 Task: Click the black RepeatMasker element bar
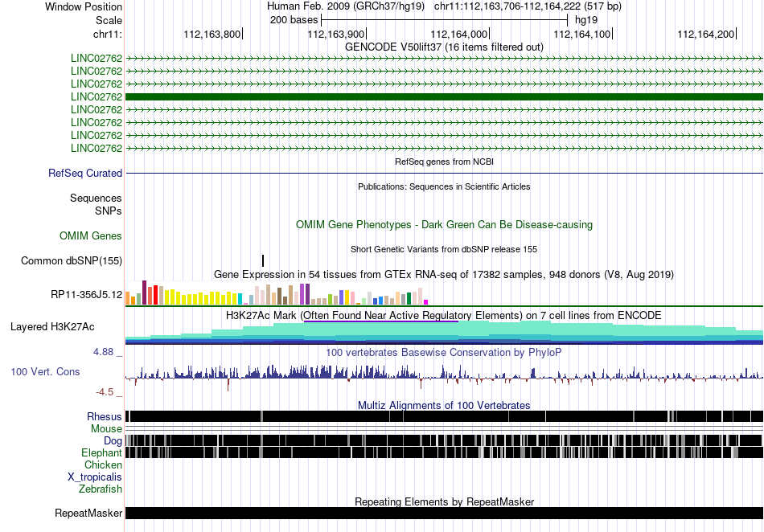(x=445, y=513)
